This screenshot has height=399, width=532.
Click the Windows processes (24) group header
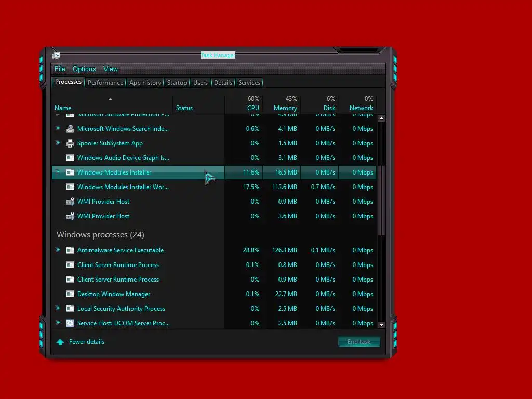100,235
